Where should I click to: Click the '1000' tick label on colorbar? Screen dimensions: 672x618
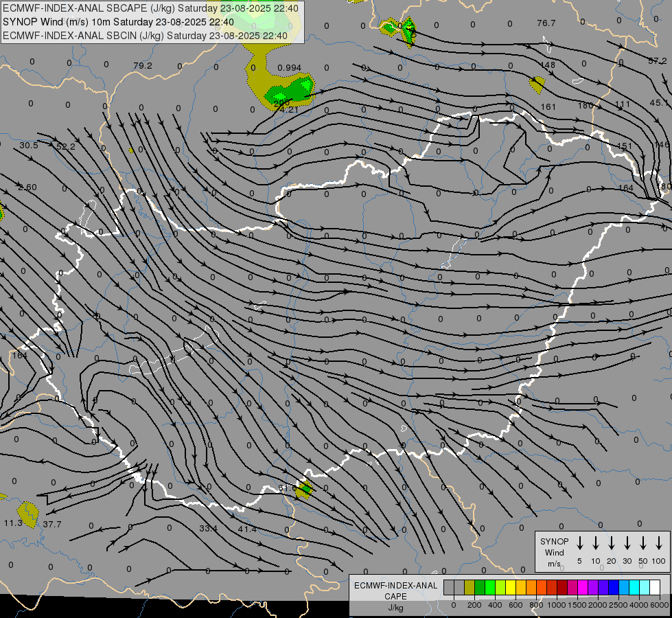point(556,605)
